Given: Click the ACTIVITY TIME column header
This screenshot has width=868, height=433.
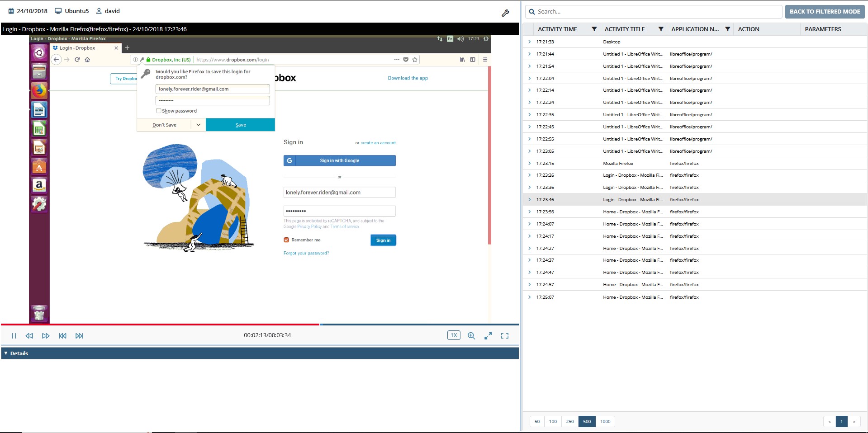Looking at the screenshot, I should [557, 29].
